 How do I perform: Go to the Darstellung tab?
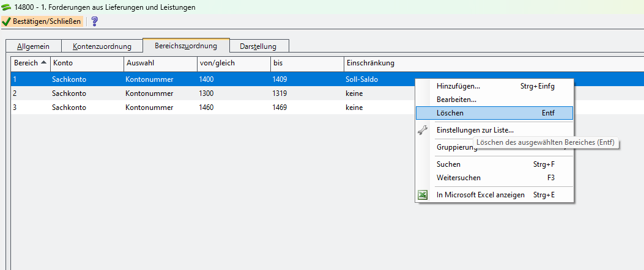(x=257, y=46)
